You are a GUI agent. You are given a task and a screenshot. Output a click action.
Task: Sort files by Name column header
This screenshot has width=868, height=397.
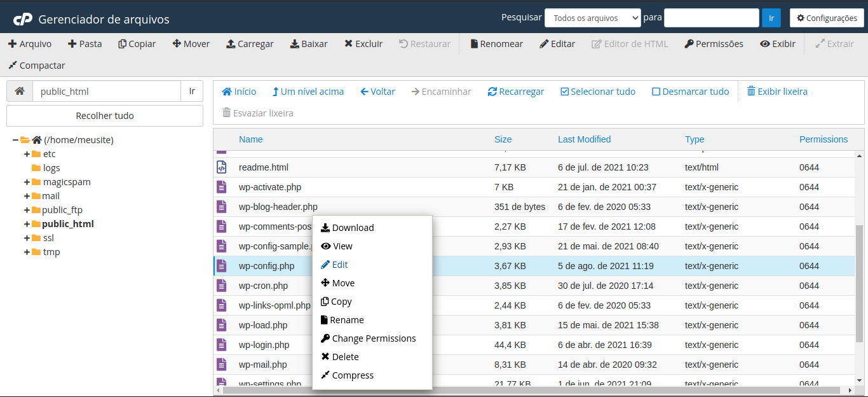pos(250,139)
